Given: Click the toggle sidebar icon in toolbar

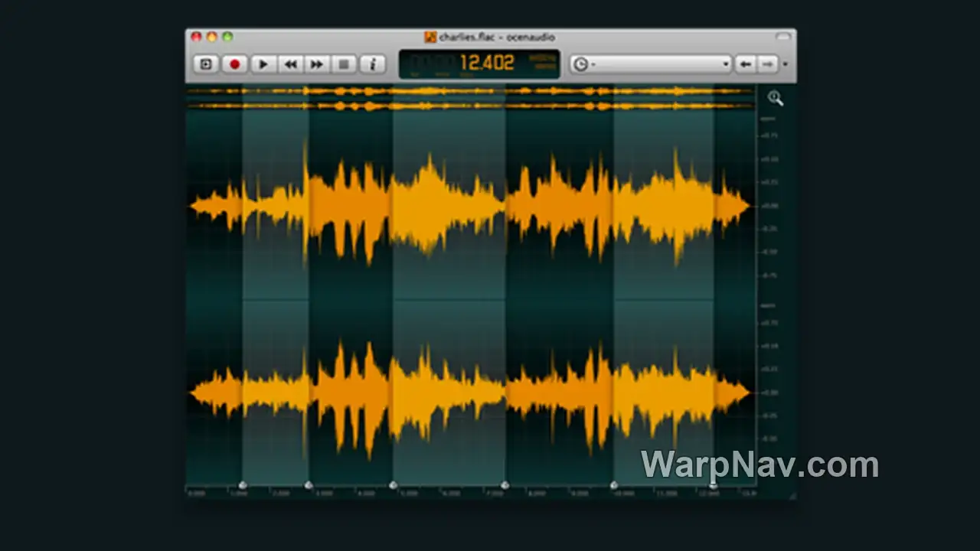Looking at the screenshot, I should tap(206, 64).
